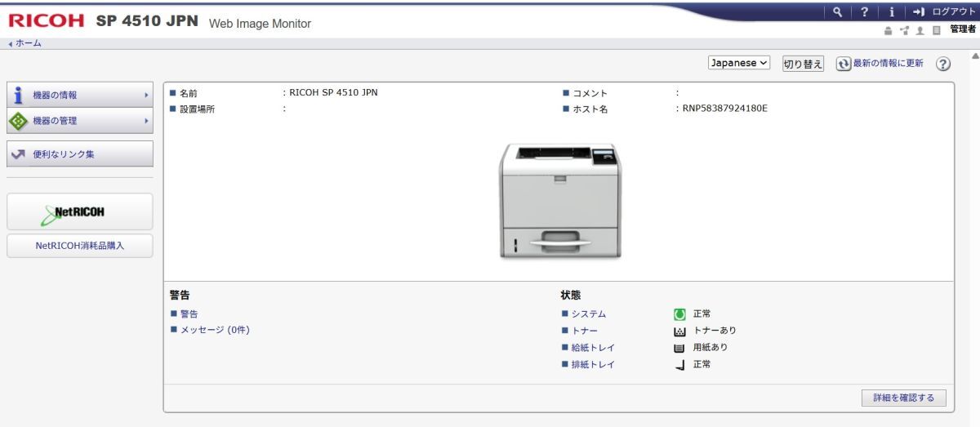Click the ログアウト link

pyautogui.click(x=952, y=11)
